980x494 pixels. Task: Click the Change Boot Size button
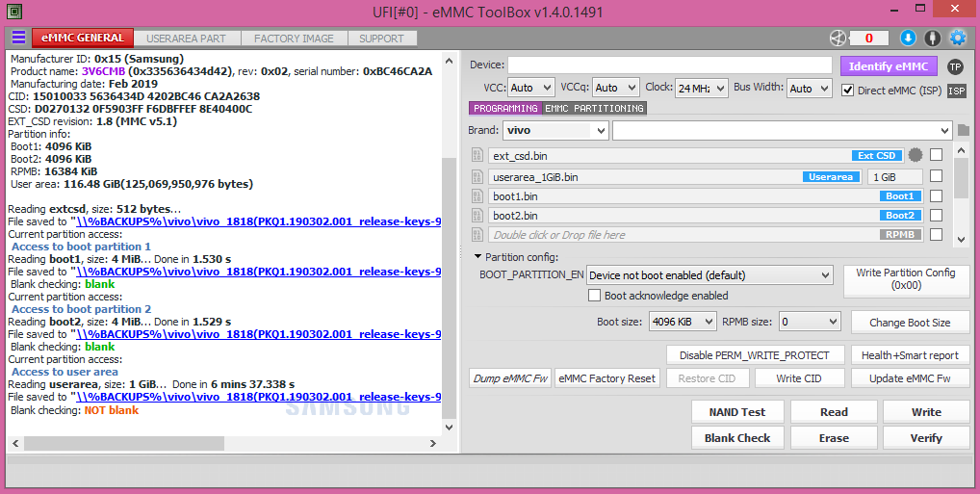[910, 323]
